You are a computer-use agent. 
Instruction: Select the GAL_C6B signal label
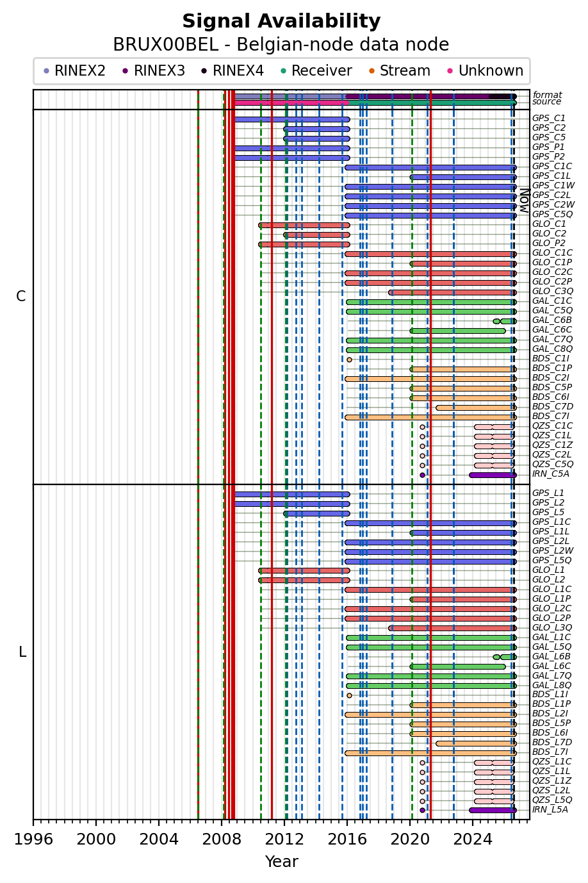coord(552,320)
